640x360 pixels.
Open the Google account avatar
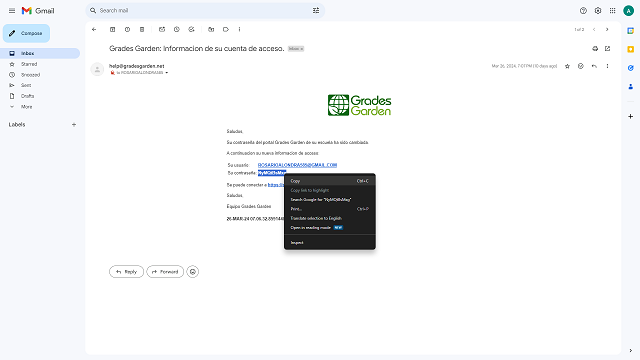click(x=629, y=11)
